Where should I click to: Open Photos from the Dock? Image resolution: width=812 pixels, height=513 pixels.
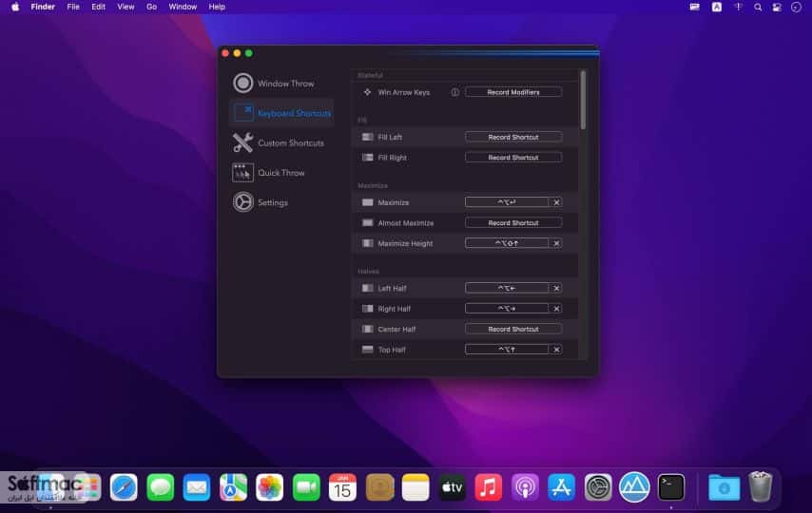tap(269, 487)
